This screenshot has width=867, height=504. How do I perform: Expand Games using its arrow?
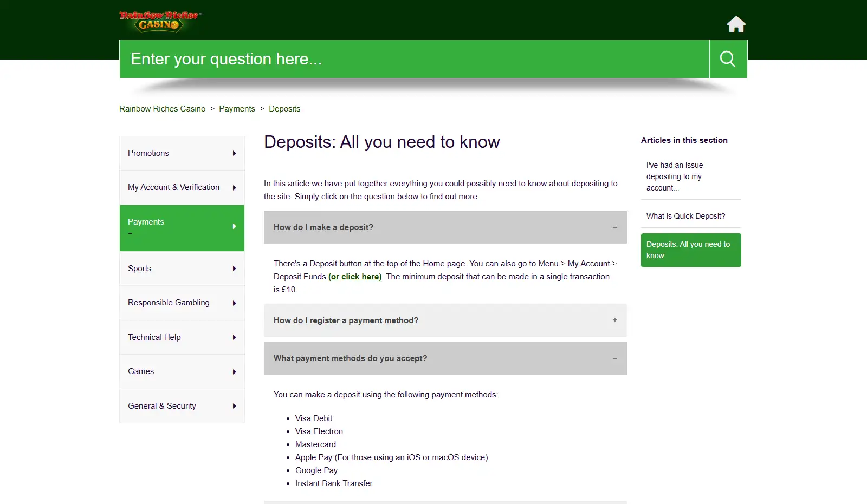[234, 372]
